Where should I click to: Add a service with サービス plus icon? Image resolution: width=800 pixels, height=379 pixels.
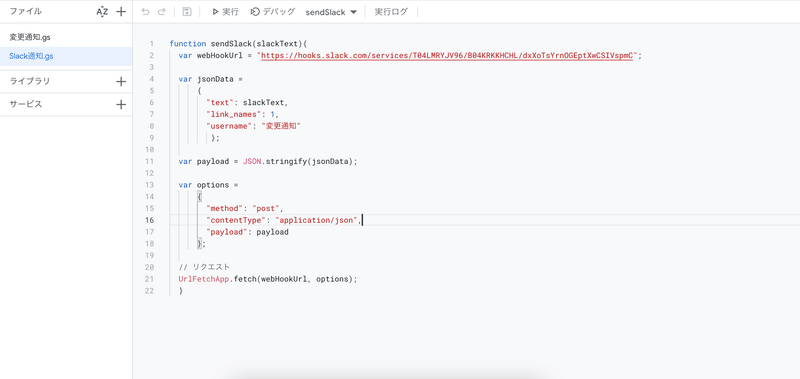[121, 105]
